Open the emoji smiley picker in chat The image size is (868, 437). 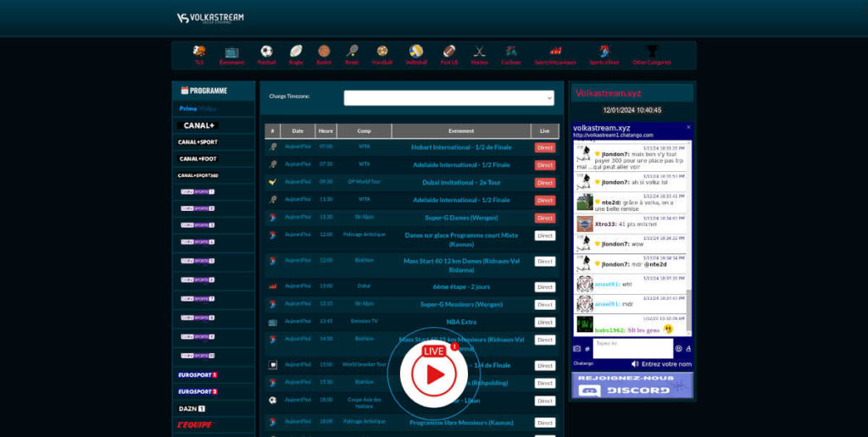pyautogui.click(x=679, y=348)
